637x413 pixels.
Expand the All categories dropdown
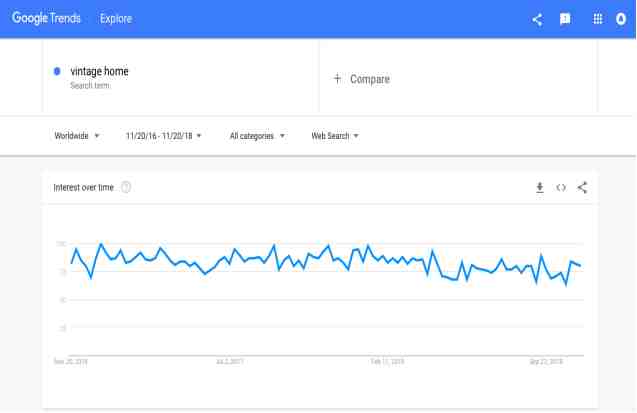[x=257, y=136]
